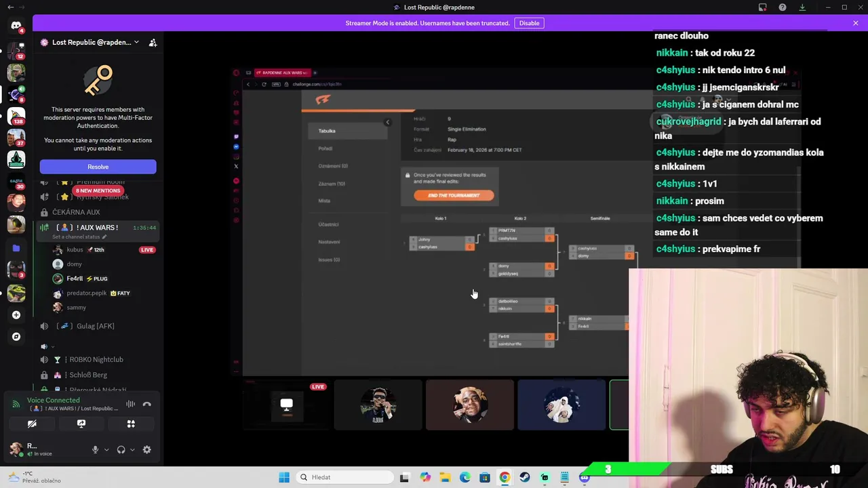Select Issues (0) in streamed challonge sidebar
The image size is (868, 488).
coord(329,260)
